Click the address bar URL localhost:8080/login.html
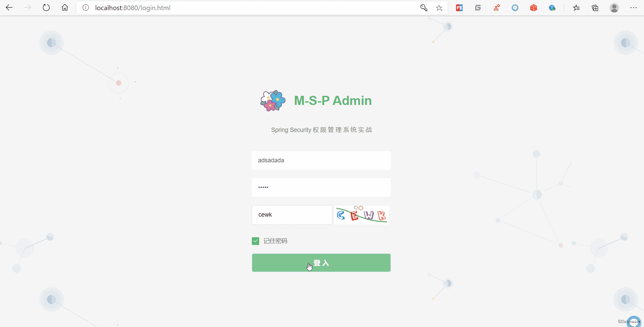 click(x=133, y=8)
